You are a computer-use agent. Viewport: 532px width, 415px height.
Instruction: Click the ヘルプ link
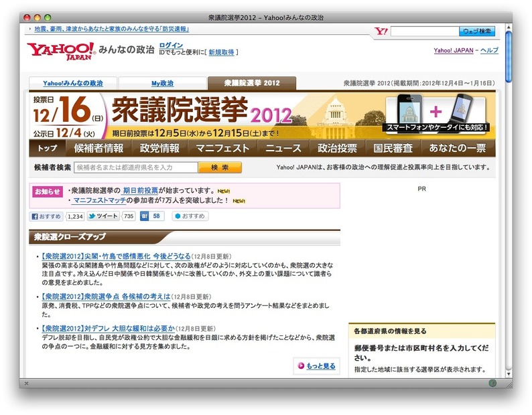[489, 50]
